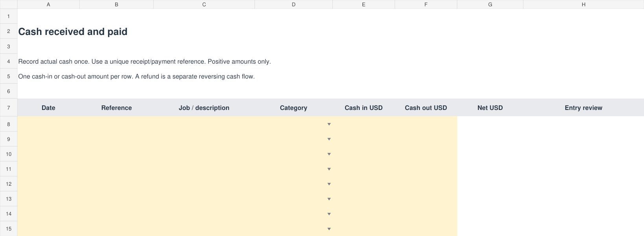This screenshot has width=644, height=236.
Task: Select row 2 header
Action: [x=9, y=31]
